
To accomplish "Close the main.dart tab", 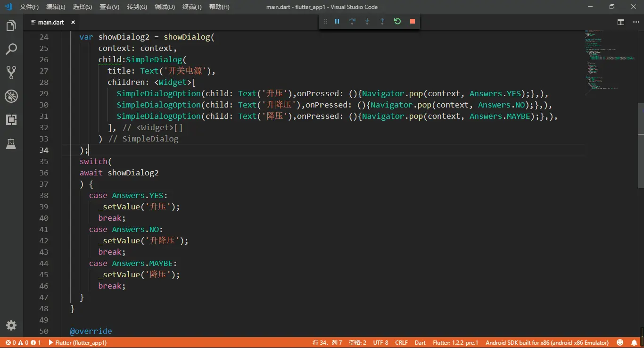I will 73,22.
